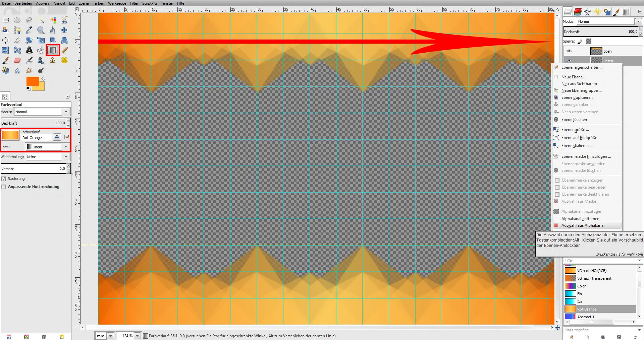This screenshot has height=340, width=644.
Task: Disable the 'Rasterung' checkbox
Action: click(4, 179)
